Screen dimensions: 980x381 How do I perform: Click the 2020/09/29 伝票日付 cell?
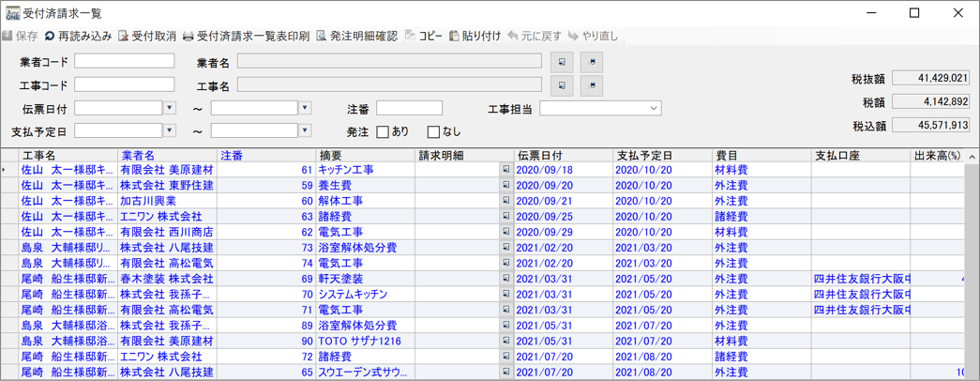pyautogui.click(x=563, y=232)
